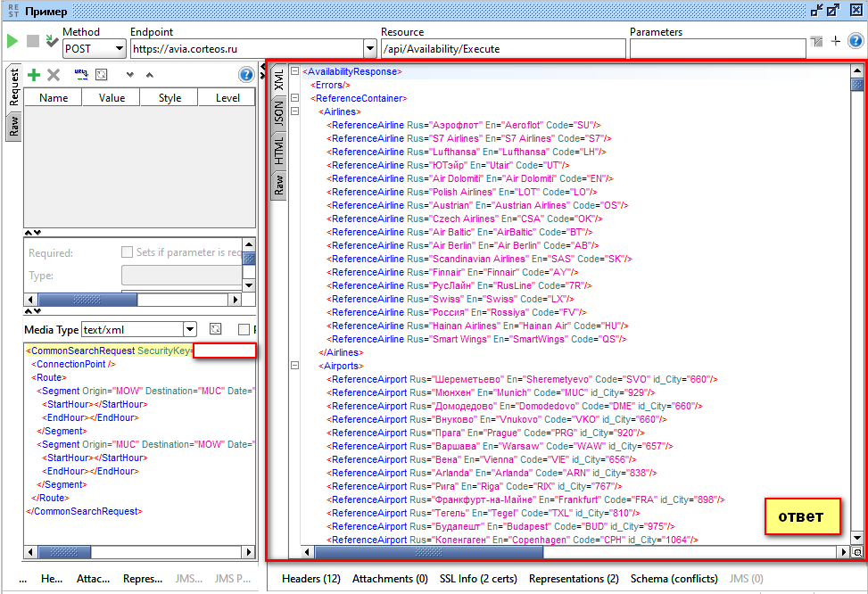868x594 pixels.
Task: Collapse the AvailabilityResponse XML node
Action: coord(294,71)
